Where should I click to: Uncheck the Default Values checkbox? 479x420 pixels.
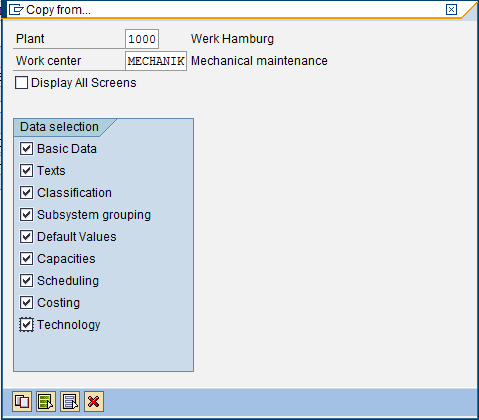pyautogui.click(x=26, y=237)
